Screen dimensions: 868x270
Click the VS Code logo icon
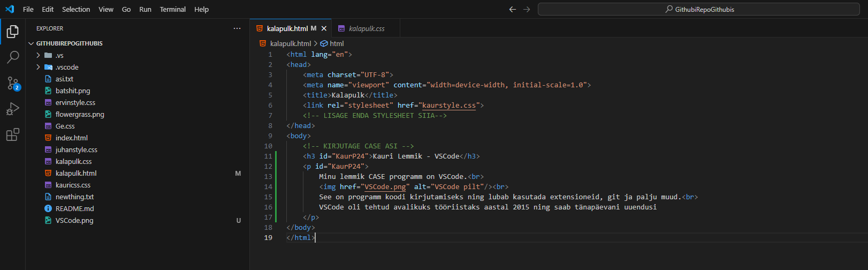[x=10, y=9]
